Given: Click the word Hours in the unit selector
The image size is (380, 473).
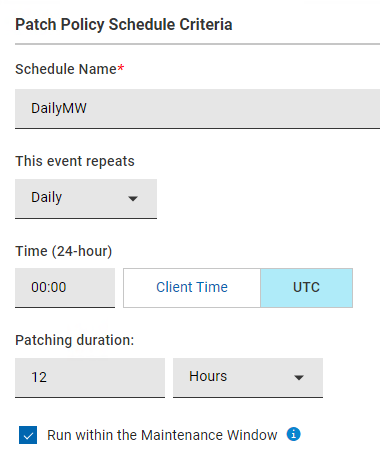Looking at the screenshot, I should [208, 376].
